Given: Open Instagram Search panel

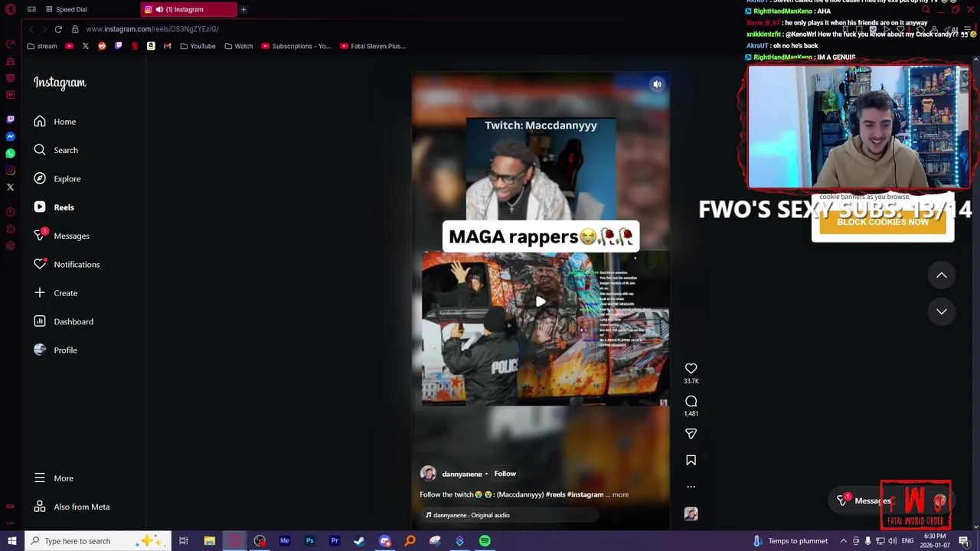Looking at the screenshot, I should [56, 150].
